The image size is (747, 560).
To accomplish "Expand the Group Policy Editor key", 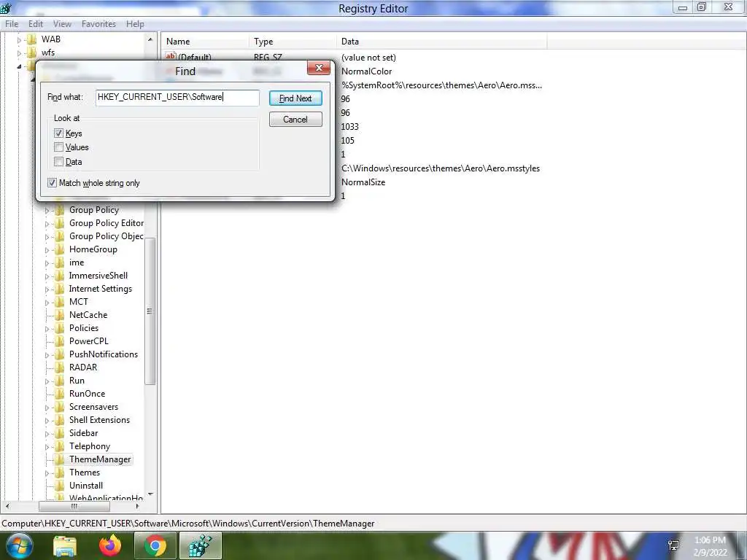I will pos(47,224).
